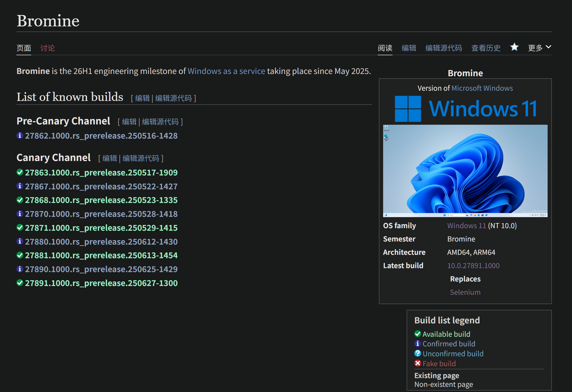Viewport: 572px width, 392px height.
Task: Click the Unconfirmed build question mark icon
Action: pos(417,353)
